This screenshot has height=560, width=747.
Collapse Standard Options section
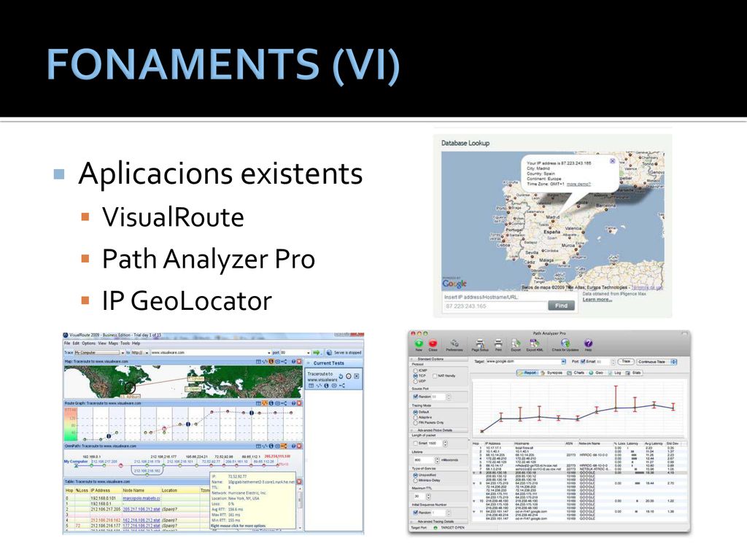coord(411,359)
